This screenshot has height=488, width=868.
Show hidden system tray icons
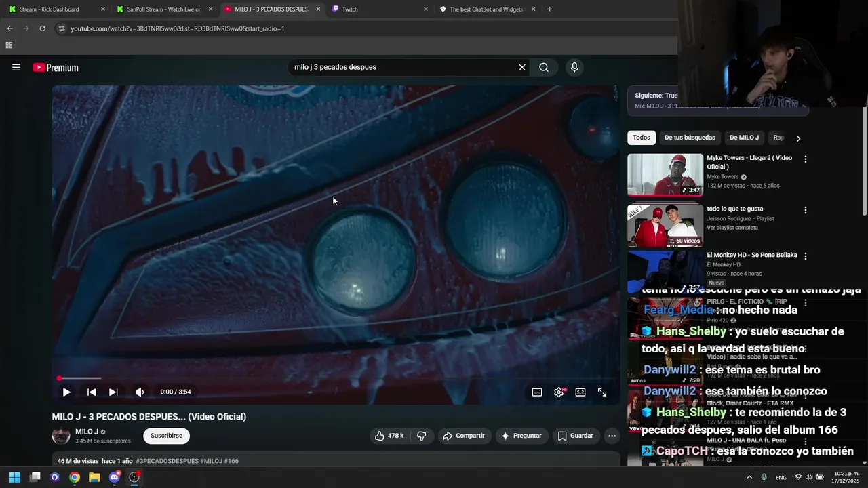point(749,477)
